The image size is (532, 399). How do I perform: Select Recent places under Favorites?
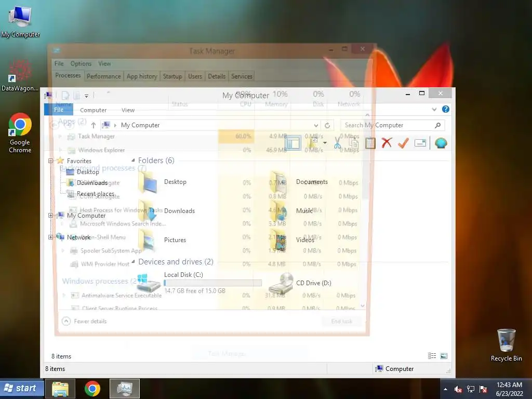click(x=96, y=194)
